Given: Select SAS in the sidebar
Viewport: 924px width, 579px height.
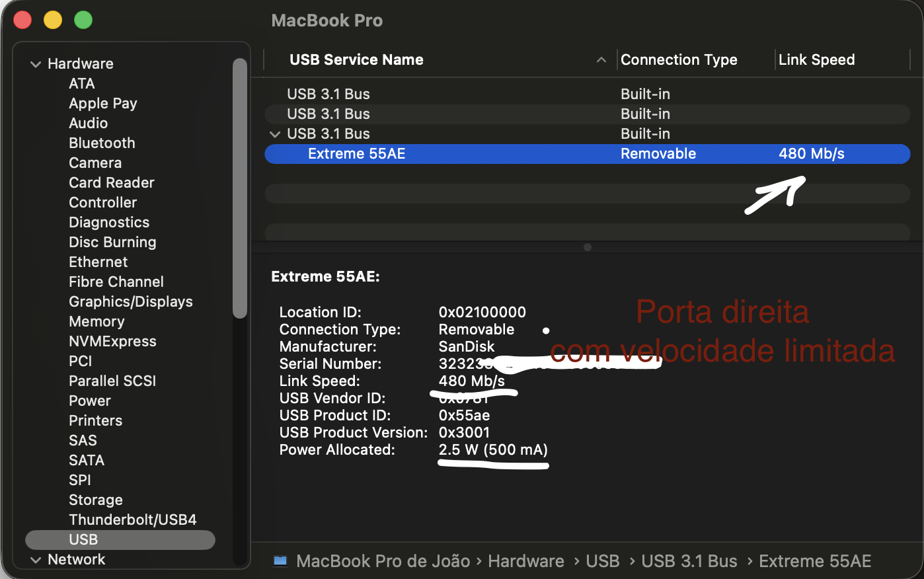Looking at the screenshot, I should pos(83,441).
